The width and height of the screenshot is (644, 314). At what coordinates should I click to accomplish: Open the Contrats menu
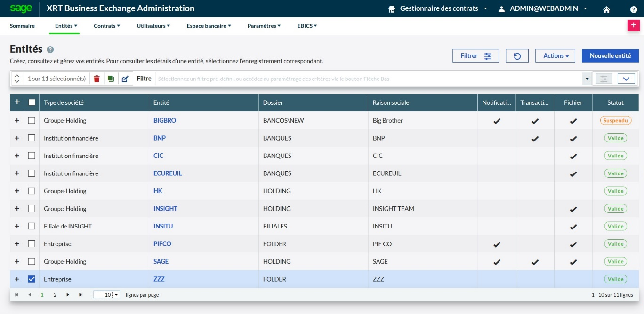click(x=106, y=26)
